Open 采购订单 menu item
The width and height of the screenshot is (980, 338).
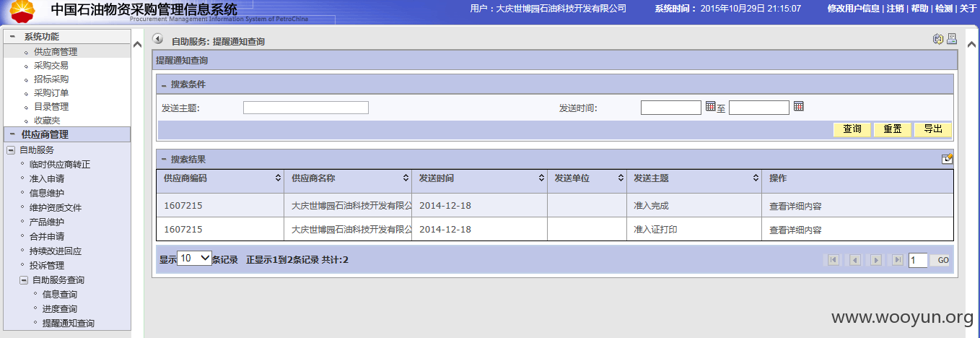[x=51, y=93]
